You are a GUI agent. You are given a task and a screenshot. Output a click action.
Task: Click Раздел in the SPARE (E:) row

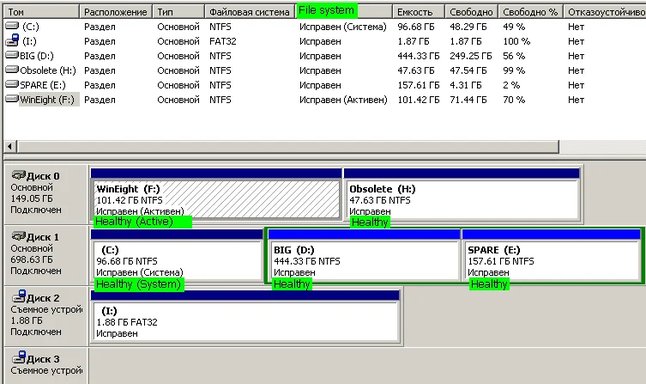click(x=100, y=85)
